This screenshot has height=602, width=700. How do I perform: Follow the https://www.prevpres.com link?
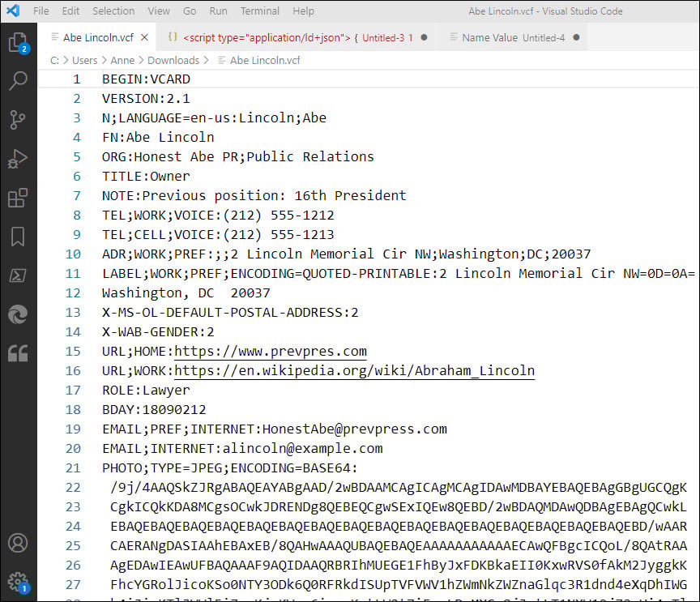[271, 352]
